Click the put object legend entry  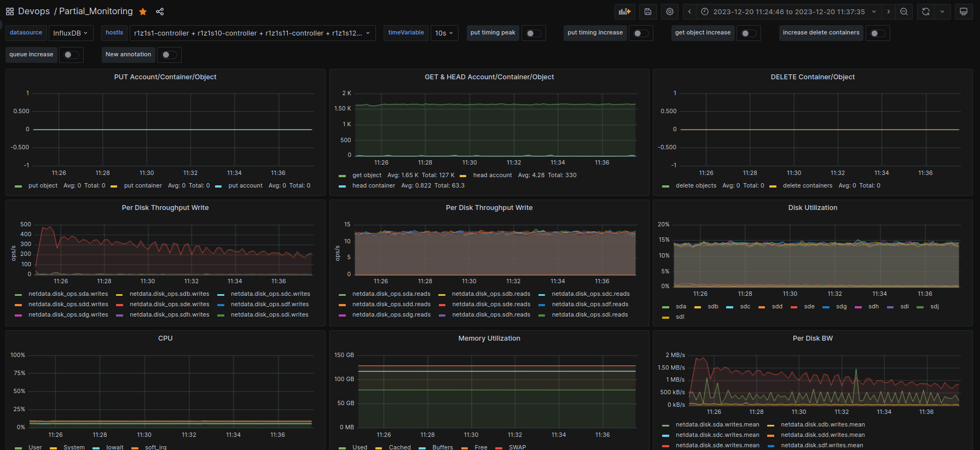pyautogui.click(x=43, y=186)
